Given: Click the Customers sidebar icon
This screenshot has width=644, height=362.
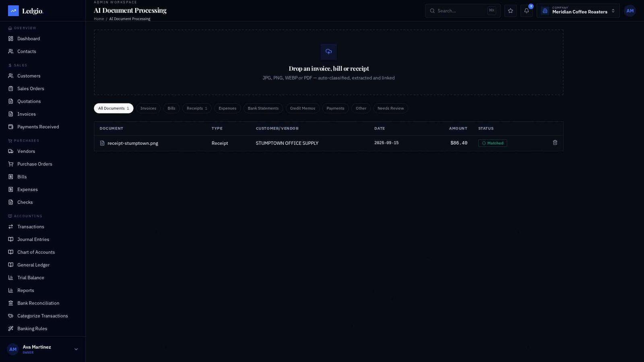Looking at the screenshot, I should coord(11,76).
